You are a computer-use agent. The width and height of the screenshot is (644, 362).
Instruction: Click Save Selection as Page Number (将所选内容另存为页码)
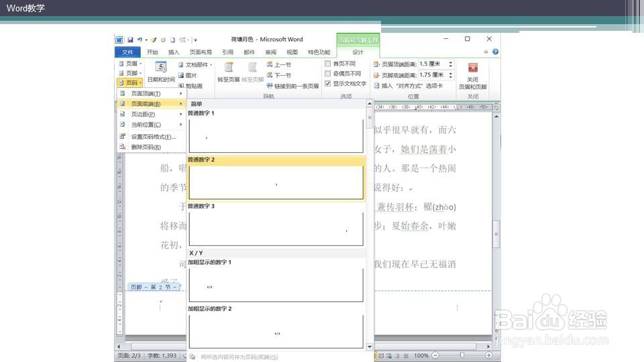[x=239, y=357]
